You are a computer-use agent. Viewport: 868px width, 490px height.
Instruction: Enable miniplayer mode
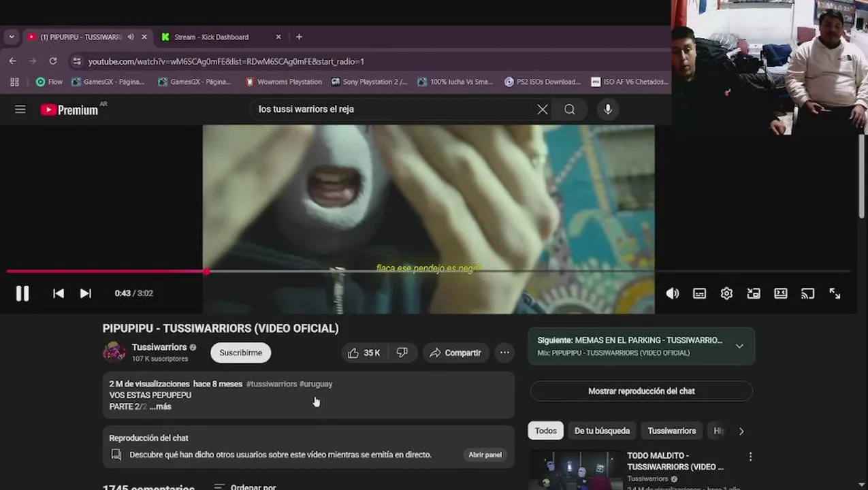click(754, 293)
